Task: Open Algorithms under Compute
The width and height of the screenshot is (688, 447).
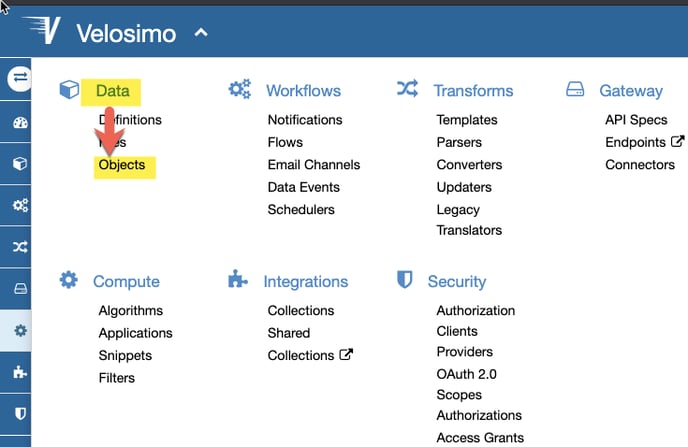Action: (x=130, y=311)
